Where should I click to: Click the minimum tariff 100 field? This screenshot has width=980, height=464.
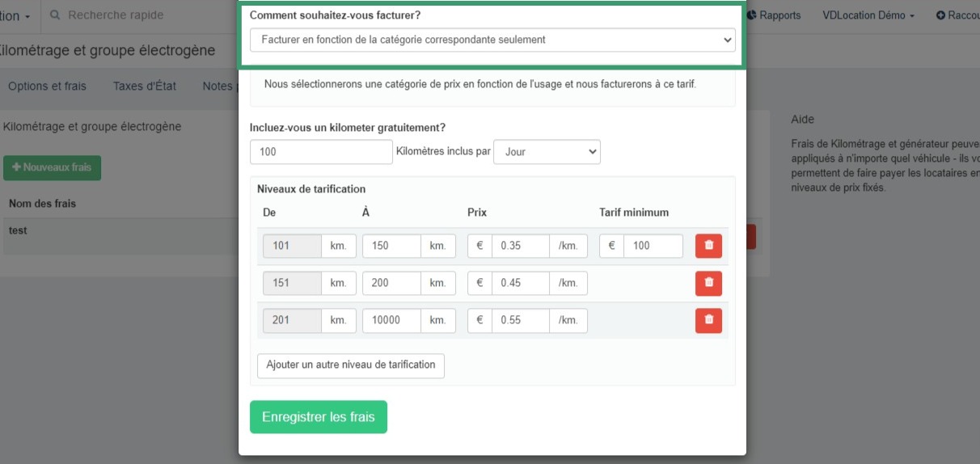click(653, 246)
